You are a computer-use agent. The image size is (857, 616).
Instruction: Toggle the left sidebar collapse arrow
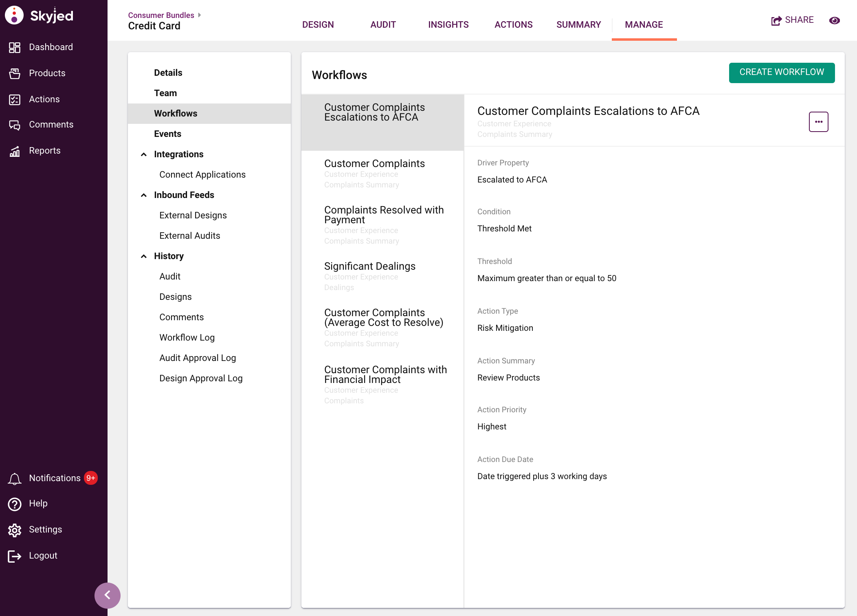point(107,595)
